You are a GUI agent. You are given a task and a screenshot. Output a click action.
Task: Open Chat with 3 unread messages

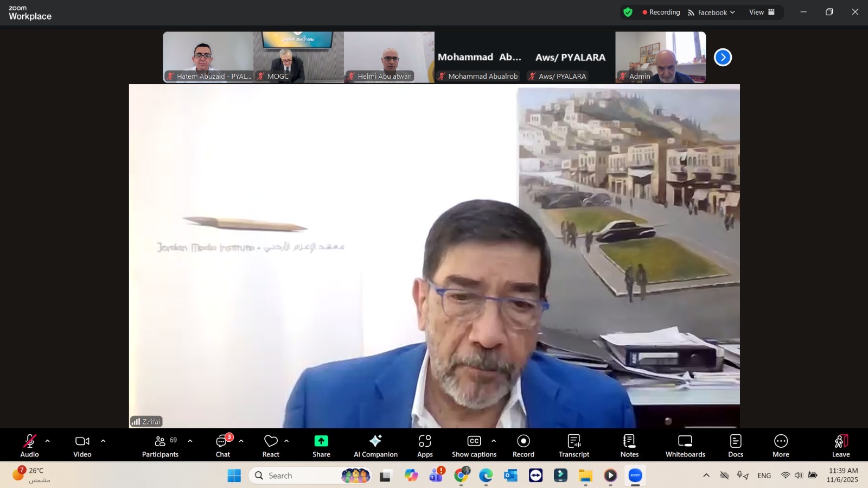pos(223,446)
